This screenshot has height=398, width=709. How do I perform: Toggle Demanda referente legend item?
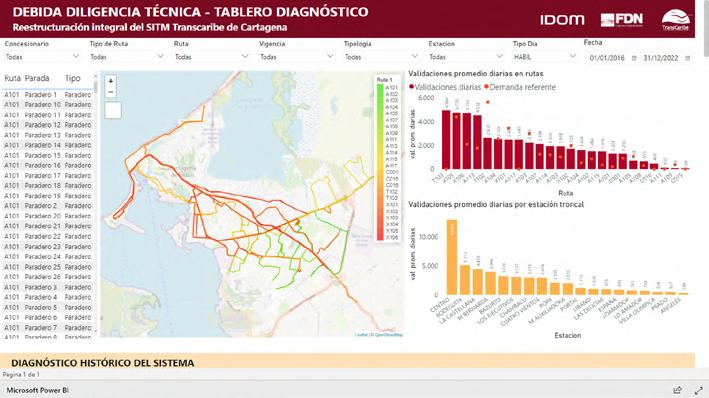(520, 87)
